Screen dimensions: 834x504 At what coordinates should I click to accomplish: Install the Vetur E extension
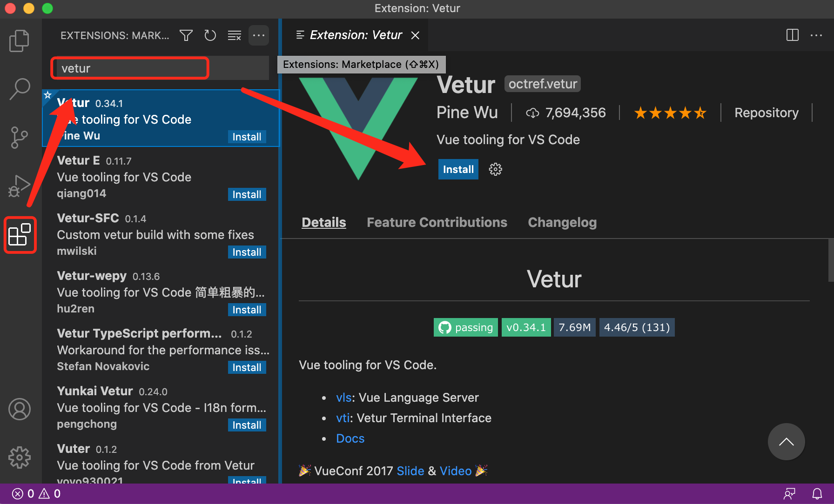[247, 194]
